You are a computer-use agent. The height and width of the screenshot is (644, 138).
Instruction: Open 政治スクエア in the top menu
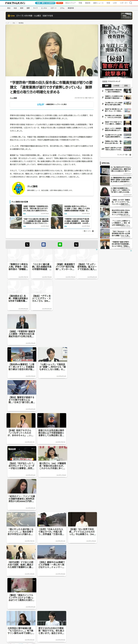click(70, 3)
